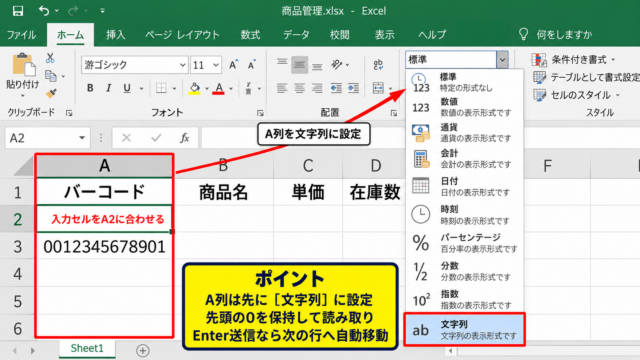Switch to the ページ レイアウト tab
The width and height of the screenshot is (640, 360).
click(182, 35)
